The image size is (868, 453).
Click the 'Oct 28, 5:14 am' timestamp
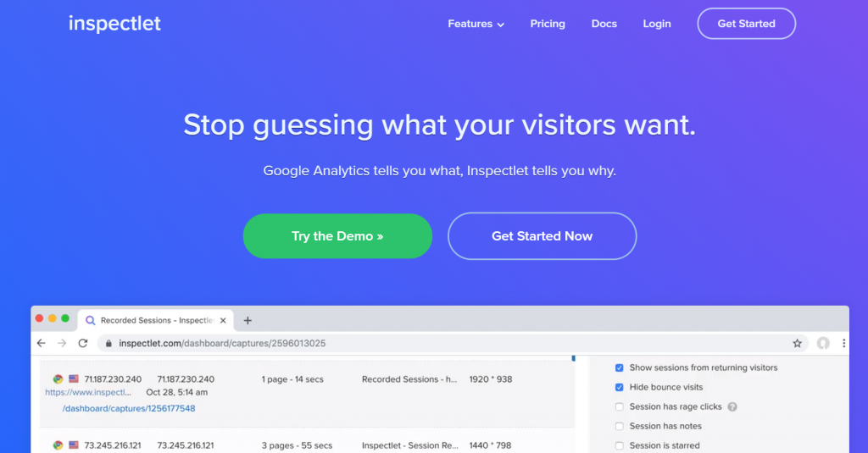pos(176,392)
